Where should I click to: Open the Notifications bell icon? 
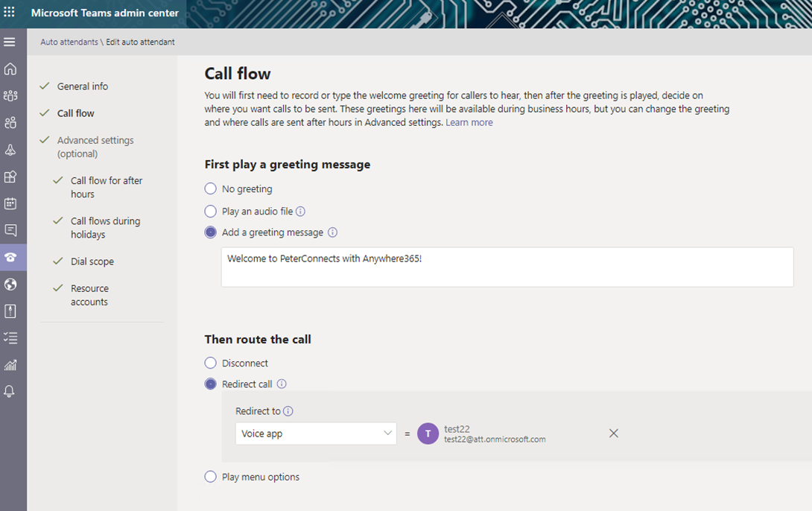point(10,392)
